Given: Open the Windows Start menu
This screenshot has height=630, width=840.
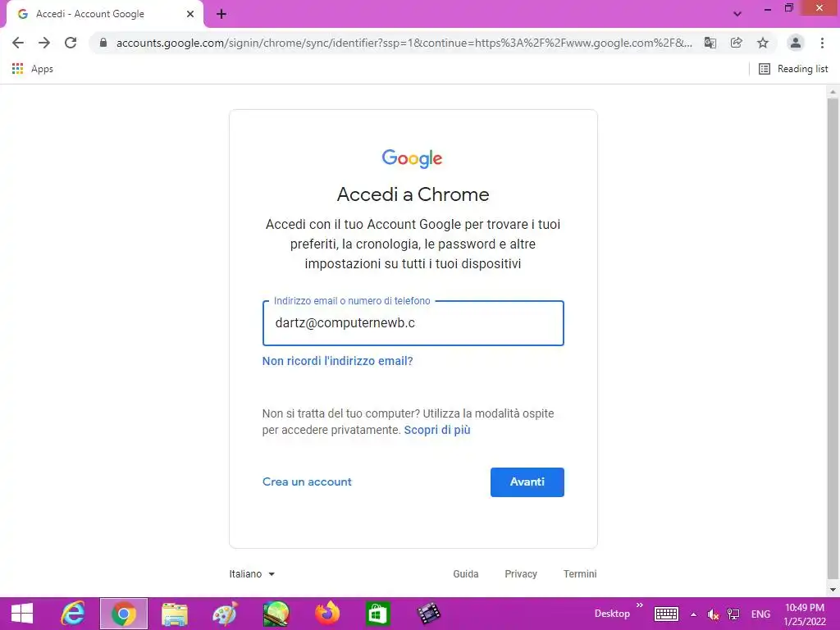Looking at the screenshot, I should tap(22, 614).
